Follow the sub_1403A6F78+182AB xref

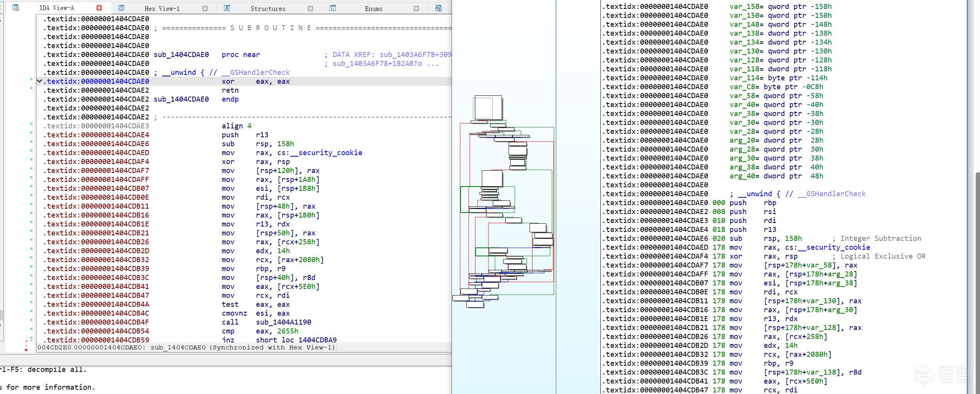(377, 64)
